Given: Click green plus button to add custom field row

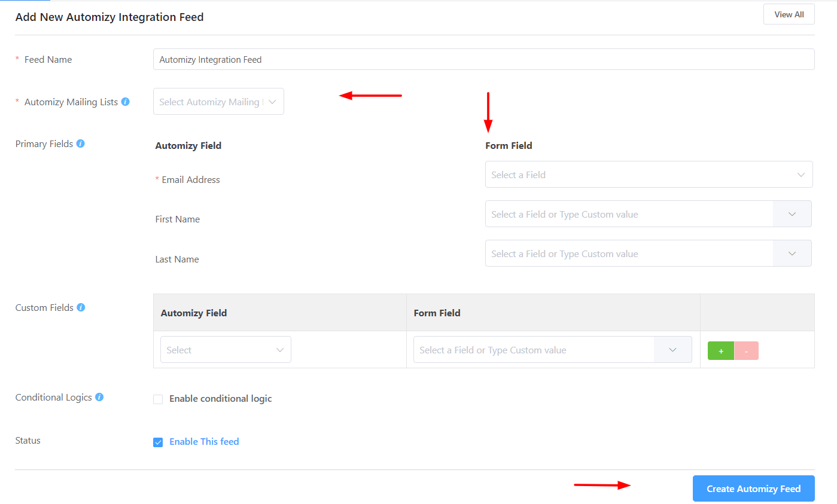Looking at the screenshot, I should coord(721,351).
